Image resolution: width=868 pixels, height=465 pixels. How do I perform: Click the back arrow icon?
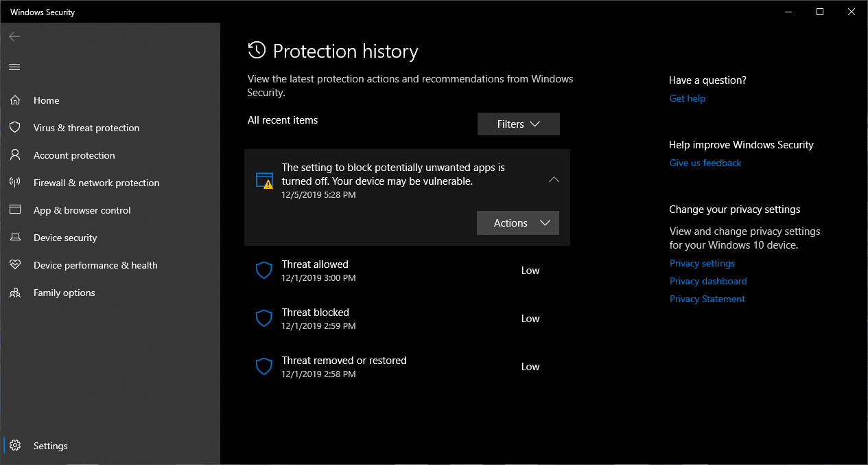point(14,36)
